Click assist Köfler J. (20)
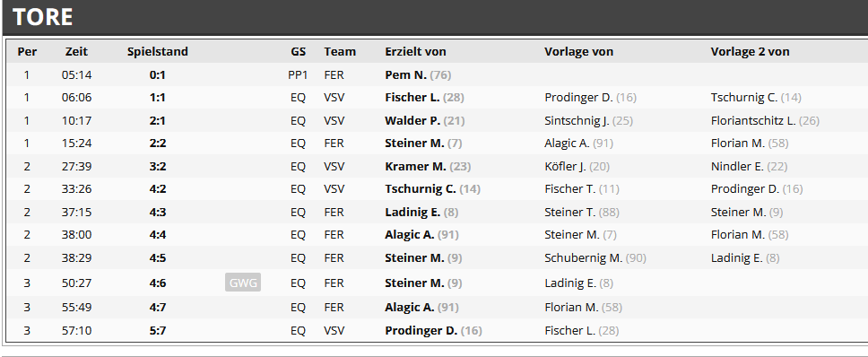868x357 pixels. click(577, 166)
